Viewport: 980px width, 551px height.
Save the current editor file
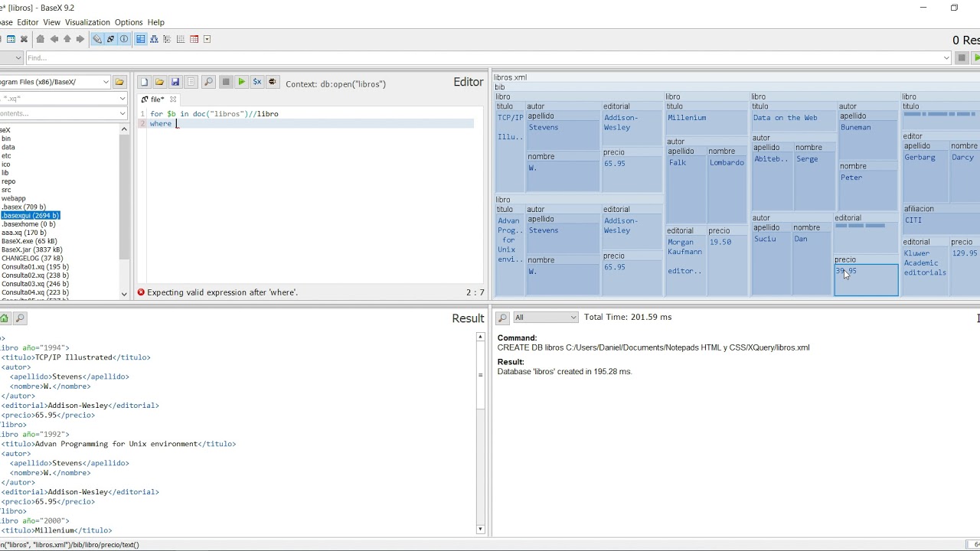[175, 82]
